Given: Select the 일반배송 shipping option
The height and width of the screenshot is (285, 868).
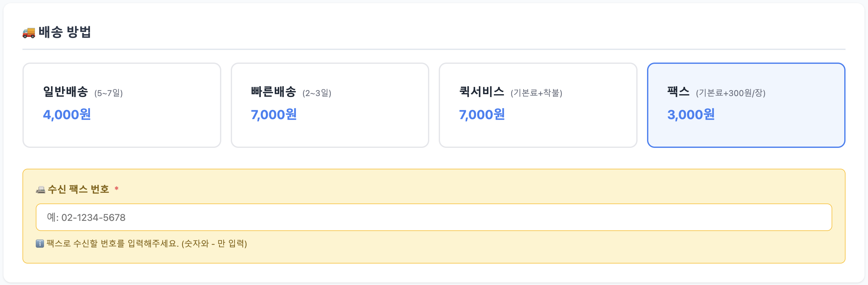Looking at the screenshot, I should tap(122, 105).
